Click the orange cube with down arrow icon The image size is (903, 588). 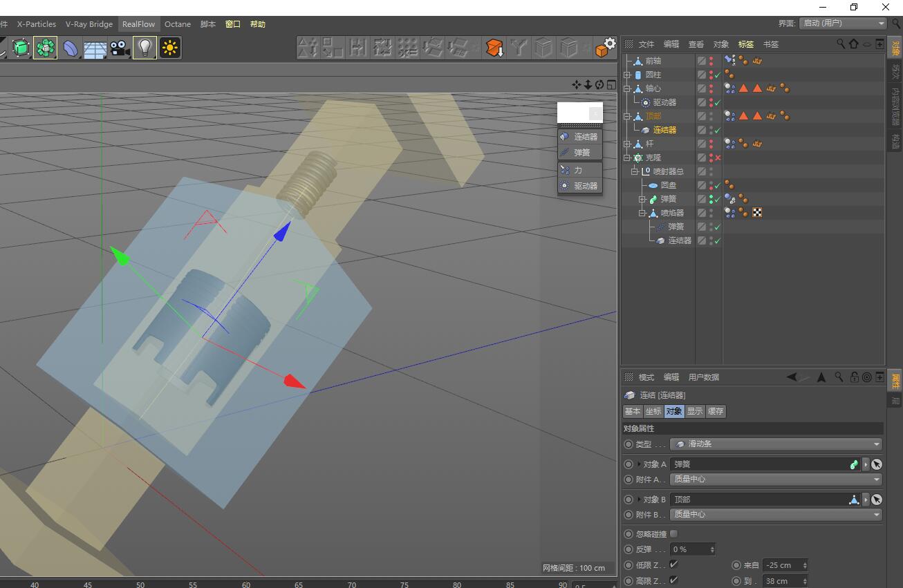(x=494, y=48)
